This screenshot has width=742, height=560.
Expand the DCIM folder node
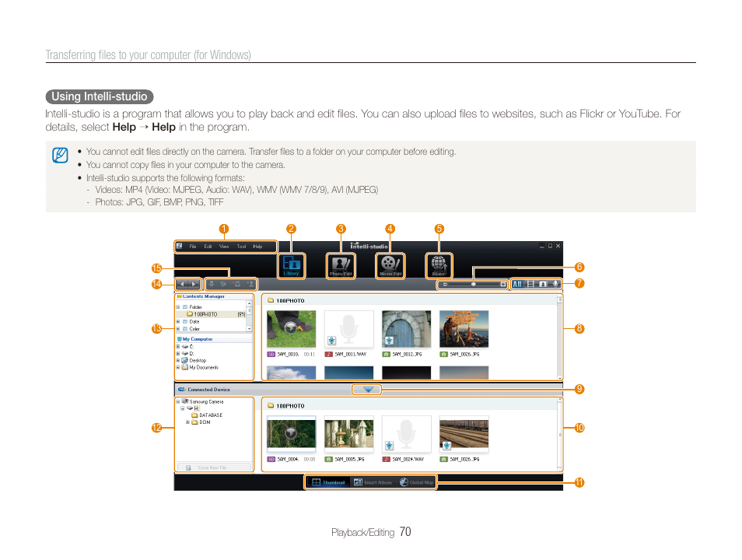click(187, 422)
